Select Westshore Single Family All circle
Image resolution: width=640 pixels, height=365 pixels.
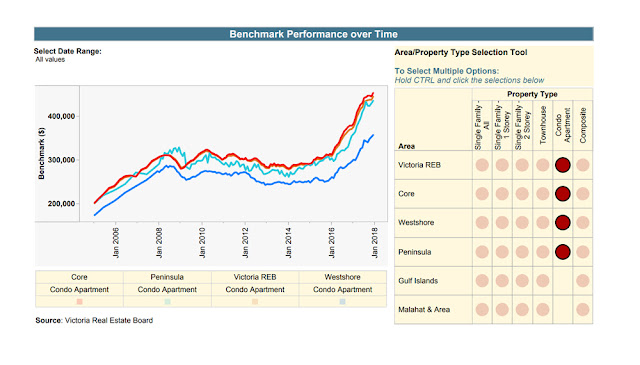tap(482, 223)
